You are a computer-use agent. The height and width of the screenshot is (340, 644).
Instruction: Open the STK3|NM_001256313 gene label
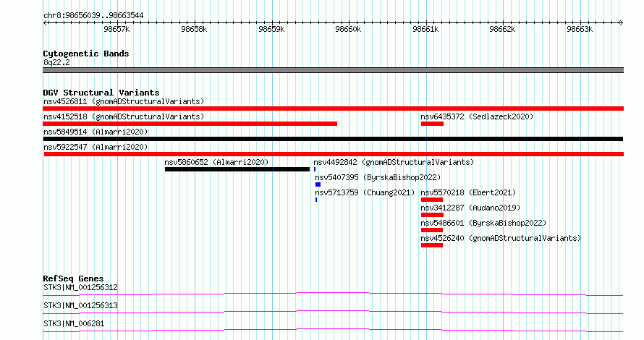80,305
